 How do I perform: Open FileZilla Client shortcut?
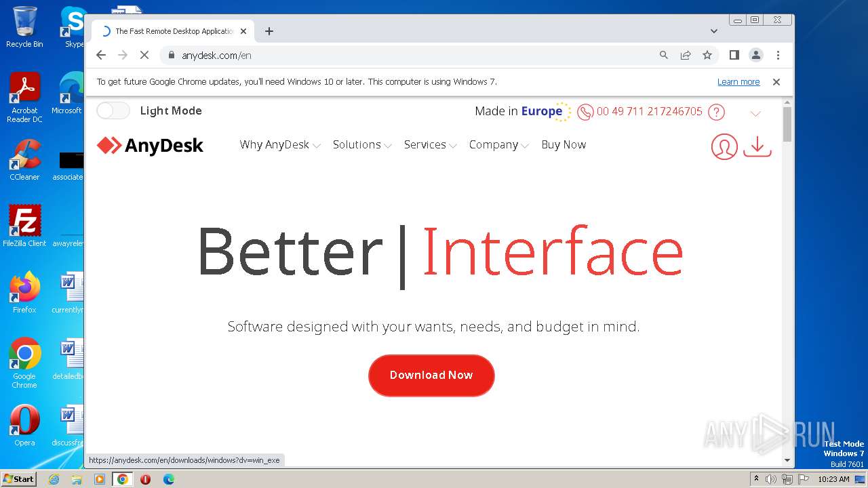point(24,226)
